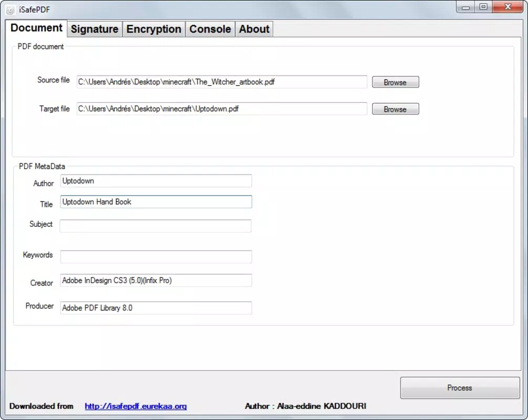The height and width of the screenshot is (420, 528).
Task: Browse for the Source file
Action: coord(395,82)
